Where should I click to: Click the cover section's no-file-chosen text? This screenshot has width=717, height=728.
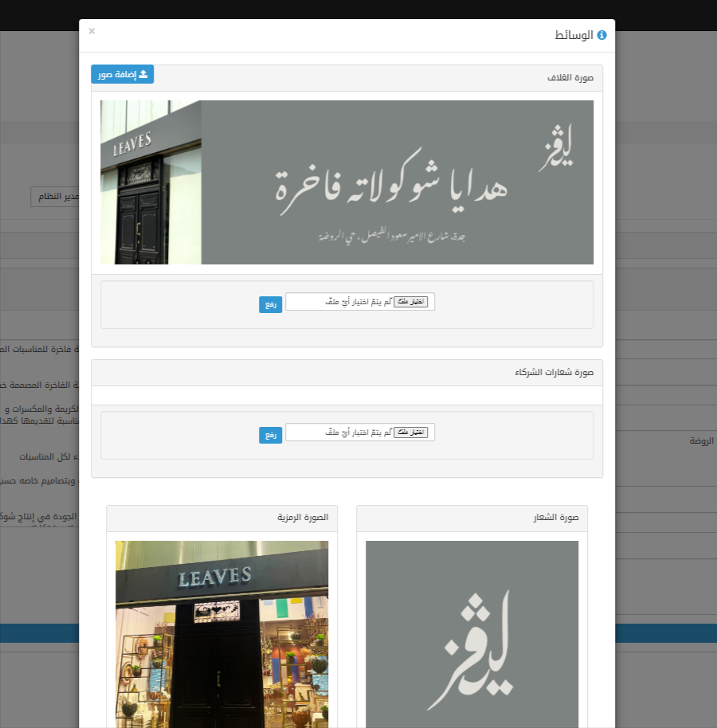[358, 302]
